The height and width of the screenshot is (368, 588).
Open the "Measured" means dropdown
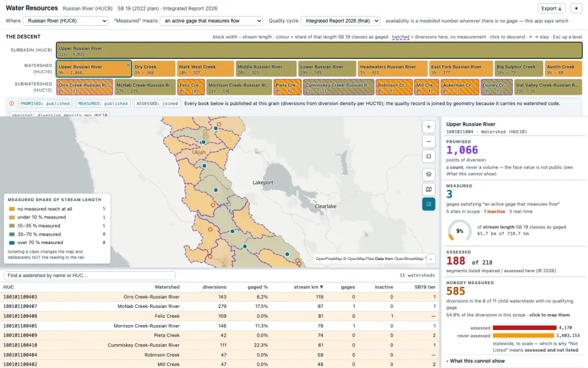coord(211,21)
